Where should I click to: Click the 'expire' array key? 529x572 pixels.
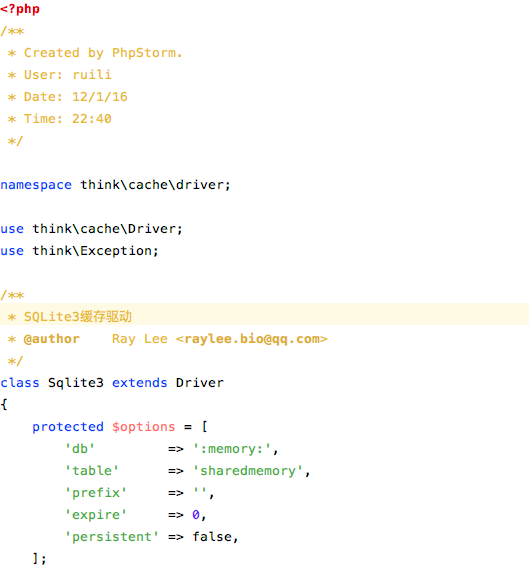(96, 515)
